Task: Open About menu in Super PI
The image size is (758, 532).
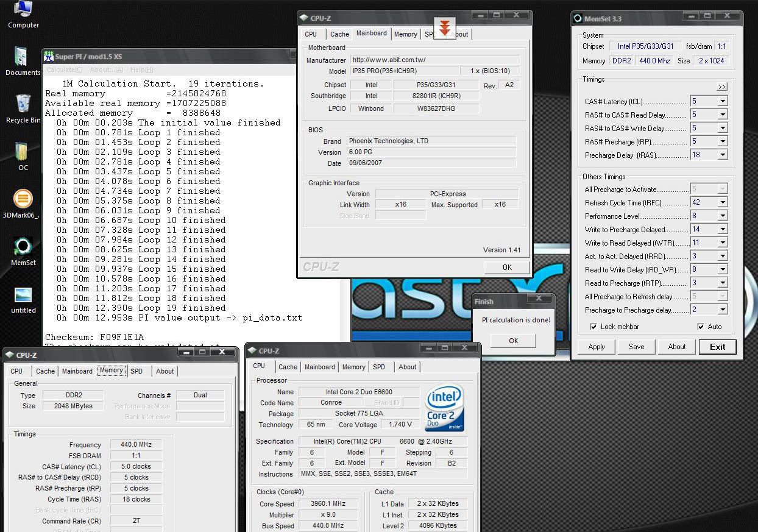Action: pyautogui.click(x=106, y=69)
